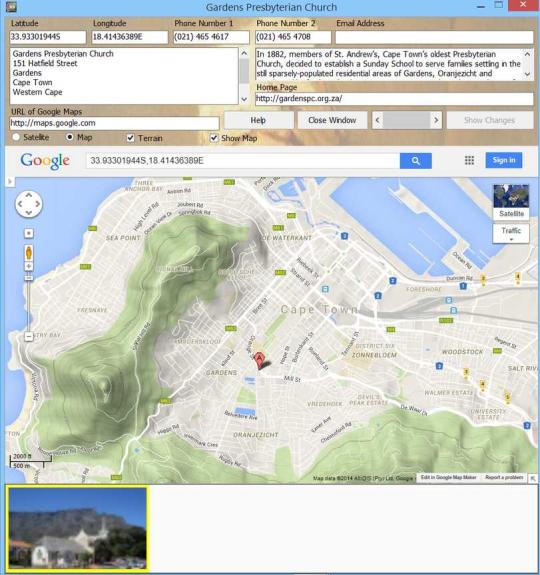Click the 'FORESHORE' map label
The image size is (540, 575).
424,290
